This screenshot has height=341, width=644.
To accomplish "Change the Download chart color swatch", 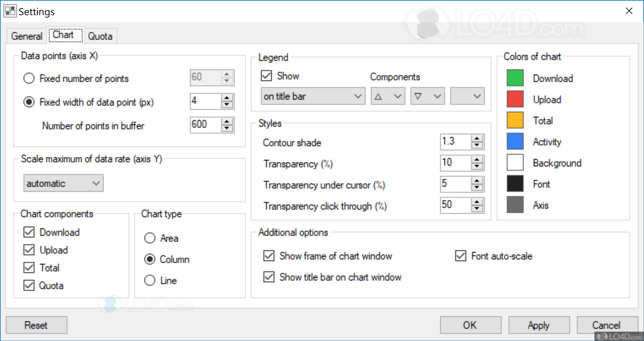I will pyautogui.click(x=515, y=78).
